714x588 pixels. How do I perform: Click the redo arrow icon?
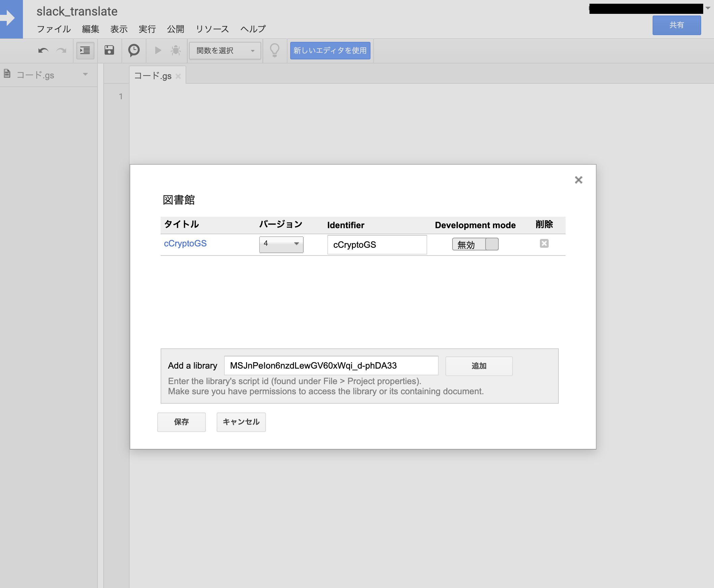click(61, 51)
